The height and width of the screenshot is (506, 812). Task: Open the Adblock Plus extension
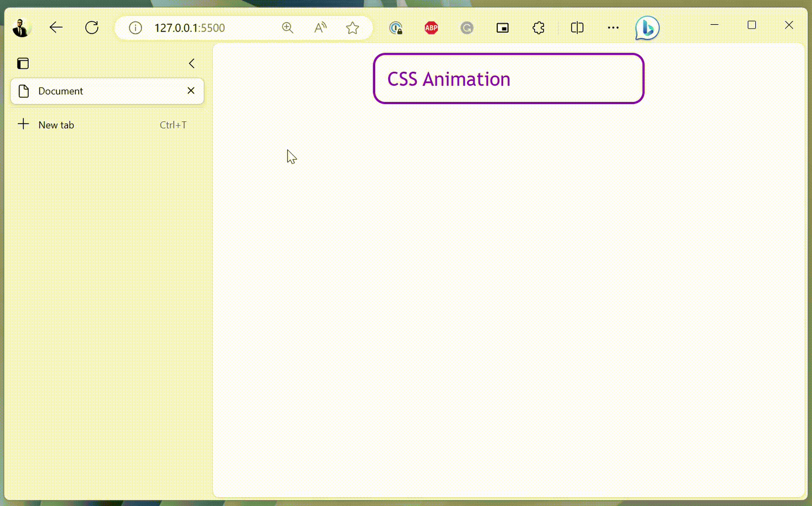431,28
